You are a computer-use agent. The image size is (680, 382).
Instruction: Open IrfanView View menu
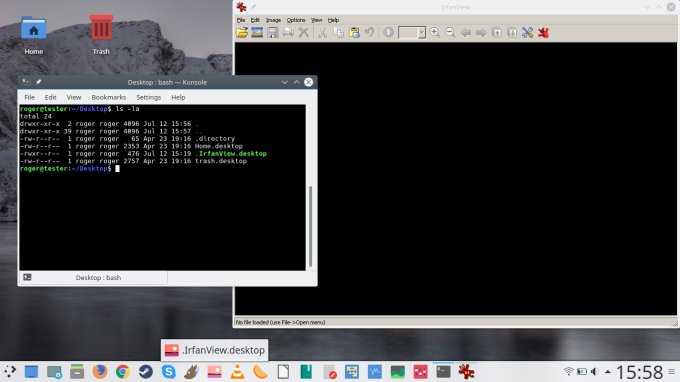coord(317,20)
